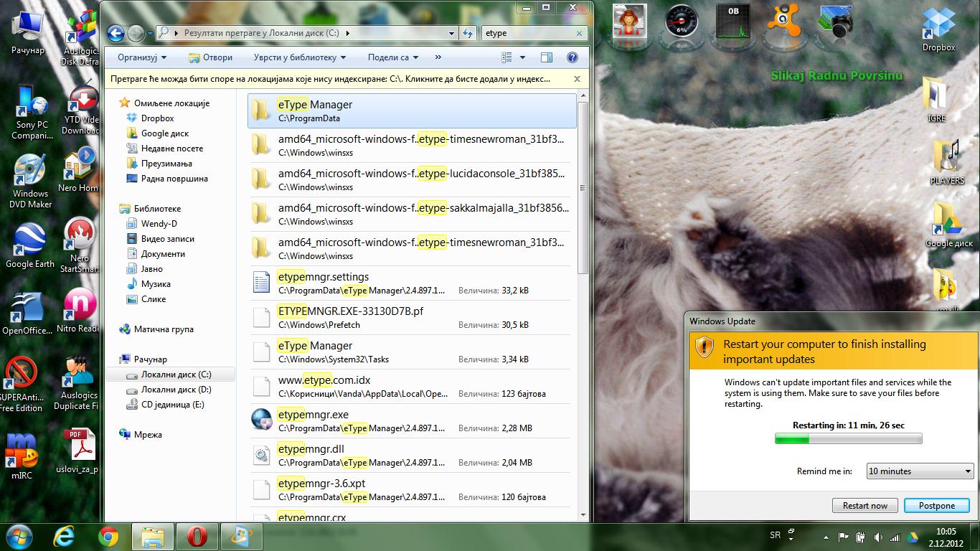The image size is (980, 551).
Task: Show more toolbar commands via the double chevron
Action: pyautogui.click(x=438, y=57)
